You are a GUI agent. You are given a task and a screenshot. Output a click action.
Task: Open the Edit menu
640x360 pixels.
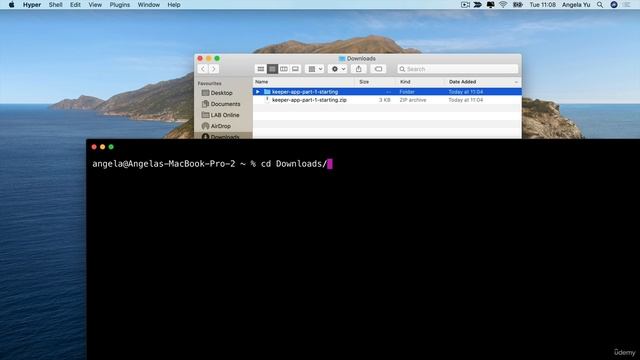tap(75, 5)
